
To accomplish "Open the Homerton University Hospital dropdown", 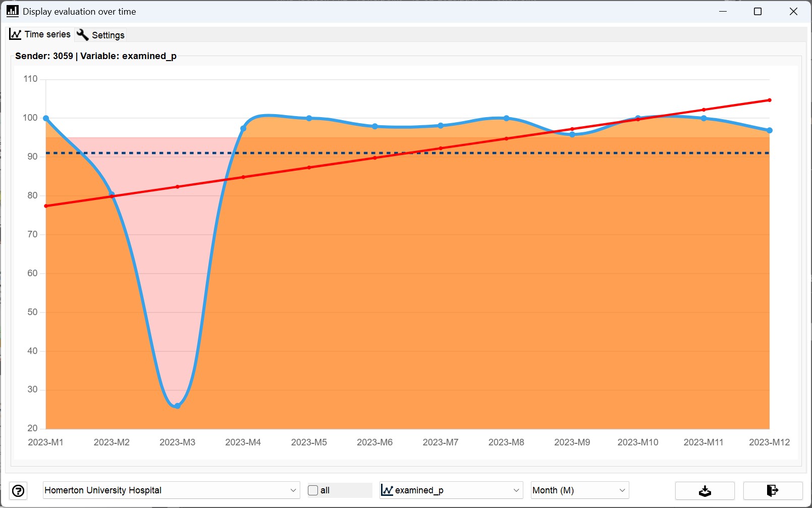I will (x=171, y=490).
